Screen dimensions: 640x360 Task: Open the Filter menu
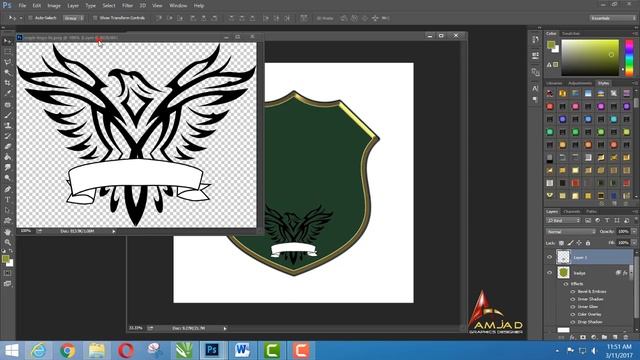pyautogui.click(x=127, y=6)
